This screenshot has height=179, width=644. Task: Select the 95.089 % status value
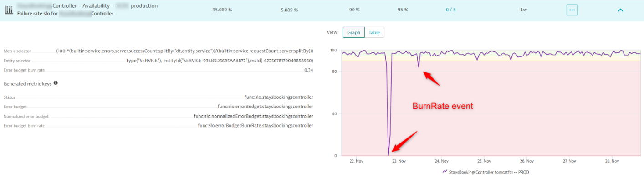pyautogui.click(x=222, y=10)
